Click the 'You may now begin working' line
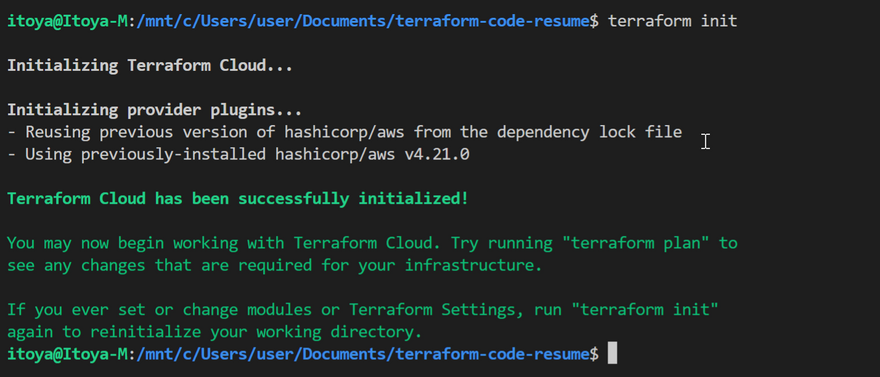Screen dimensions: 880x377 pos(372,243)
